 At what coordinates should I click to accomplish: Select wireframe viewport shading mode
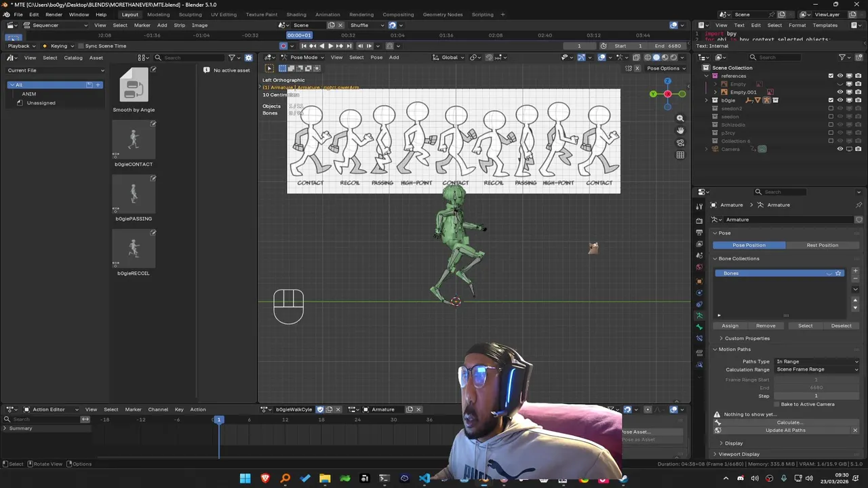(648, 58)
